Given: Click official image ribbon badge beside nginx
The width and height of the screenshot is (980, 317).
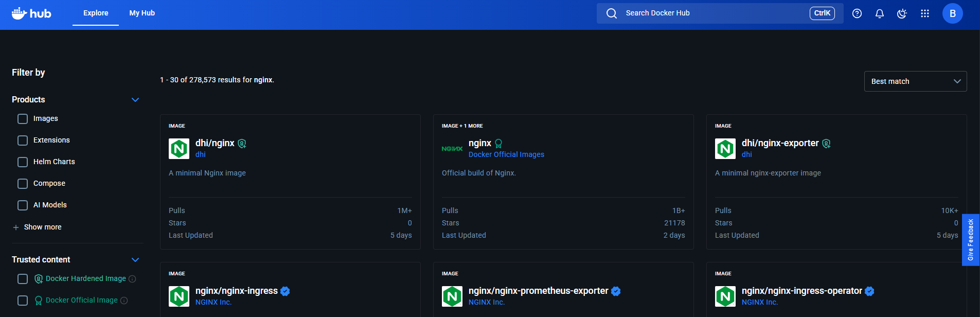Looking at the screenshot, I should click(498, 144).
